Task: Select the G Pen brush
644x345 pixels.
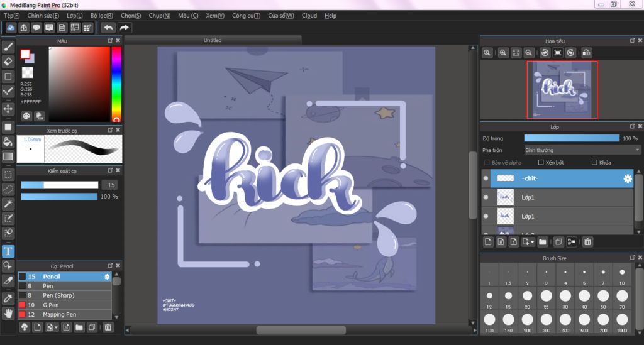Action: (x=65, y=305)
